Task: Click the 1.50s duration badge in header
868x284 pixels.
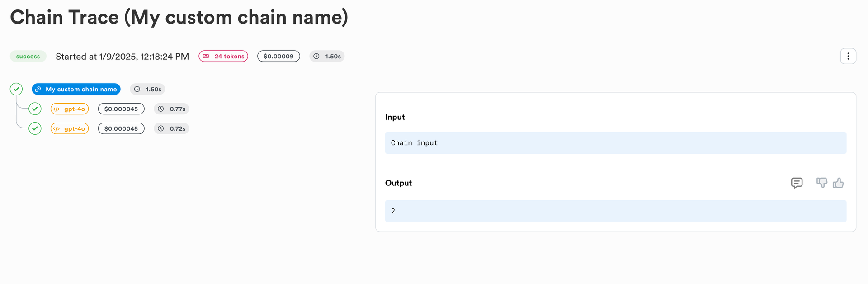Action: [327, 57]
